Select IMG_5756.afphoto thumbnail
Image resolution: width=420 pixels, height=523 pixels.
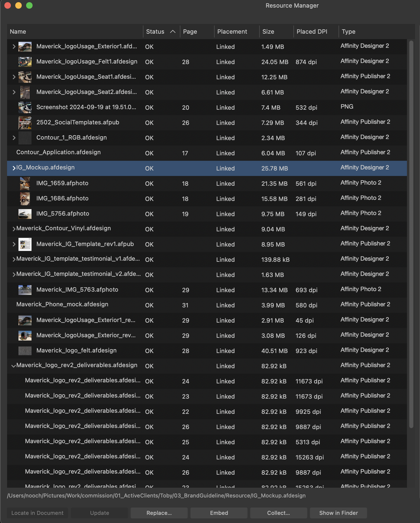point(25,214)
